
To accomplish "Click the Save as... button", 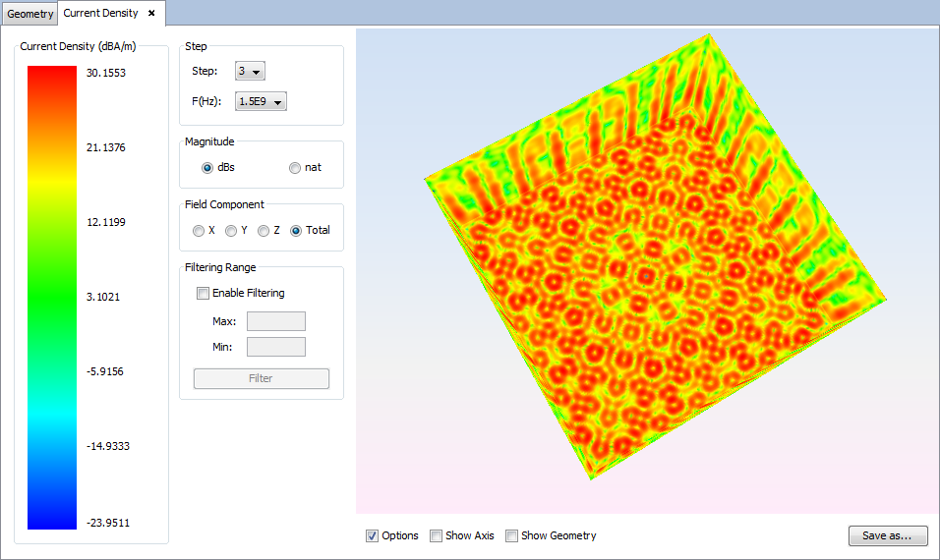I will pyautogui.click(x=887, y=536).
